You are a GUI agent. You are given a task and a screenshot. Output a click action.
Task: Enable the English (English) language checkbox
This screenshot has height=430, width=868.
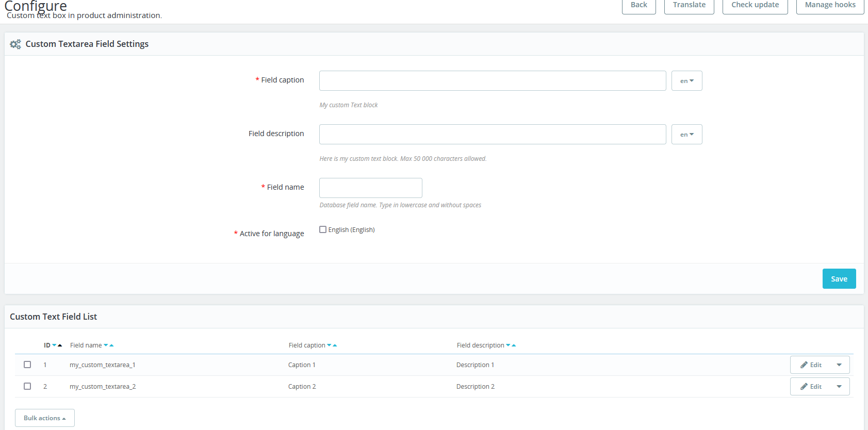323,229
